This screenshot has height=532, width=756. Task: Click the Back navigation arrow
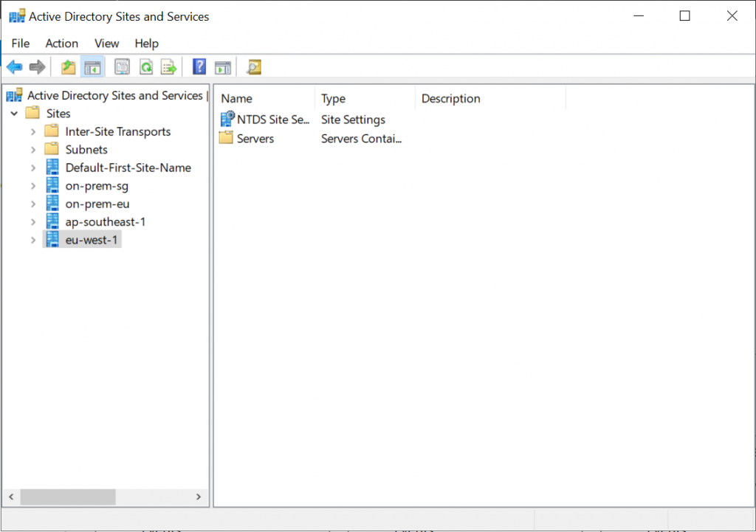click(14, 66)
